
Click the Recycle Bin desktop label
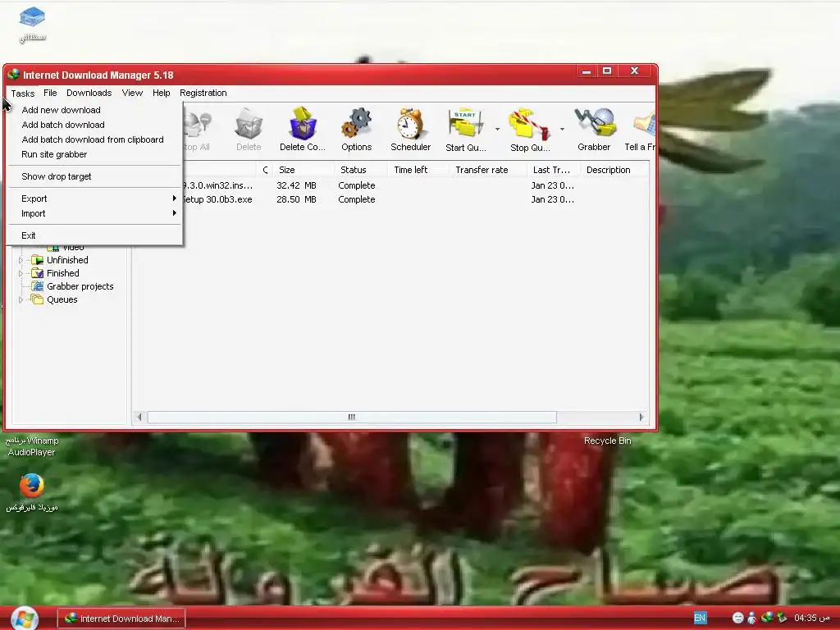click(608, 441)
